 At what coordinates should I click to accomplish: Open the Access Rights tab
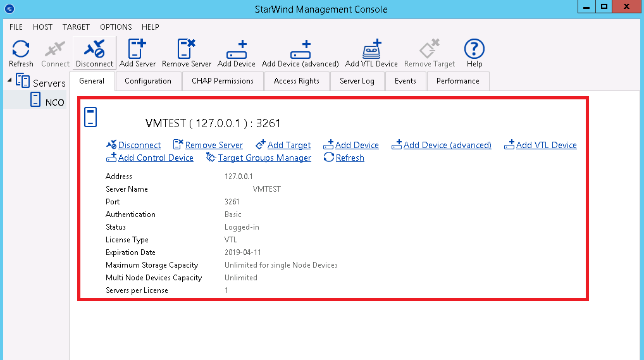pos(297,81)
